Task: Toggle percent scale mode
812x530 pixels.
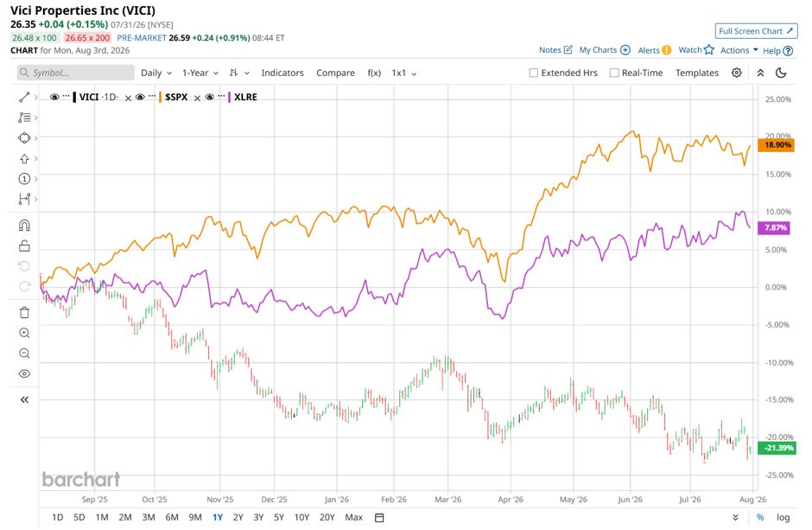Action: coord(759,517)
